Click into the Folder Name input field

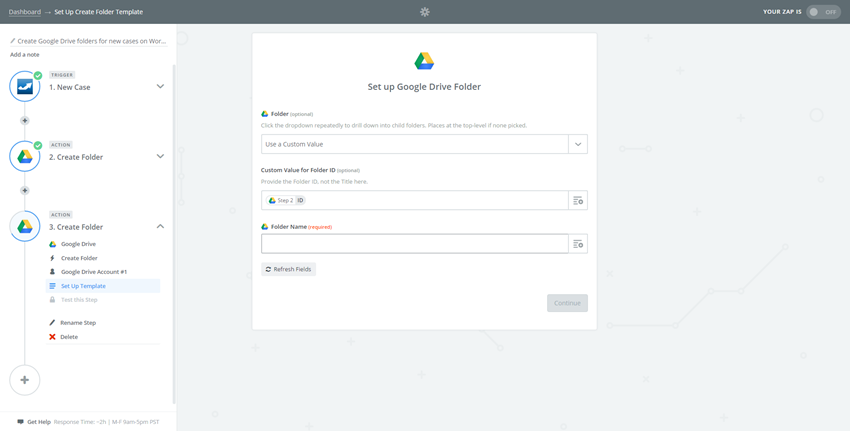click(x=415, y=244)
